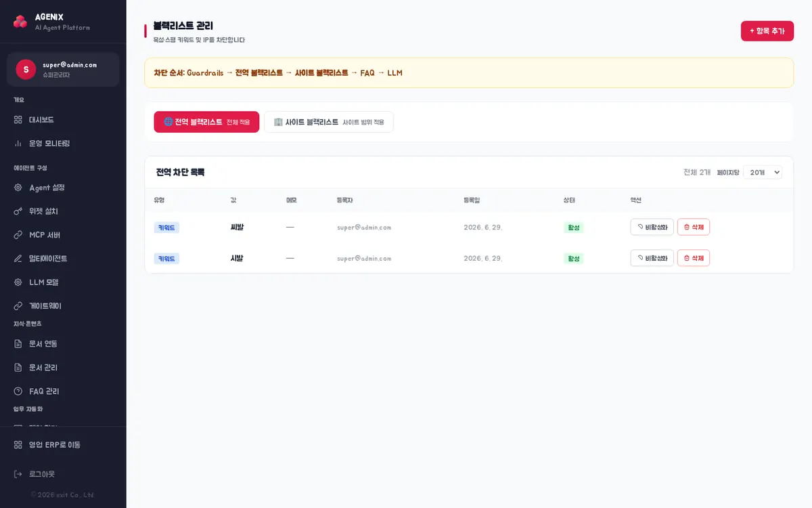Click the 키워드 badge in the 씨발 row
Screen dimensions: 812x508
pos(166,228)
